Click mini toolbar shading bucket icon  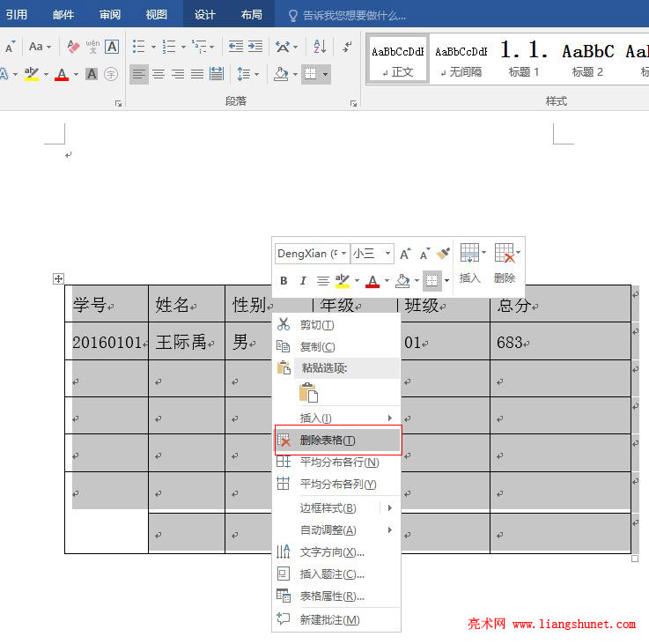click(402, 281)
